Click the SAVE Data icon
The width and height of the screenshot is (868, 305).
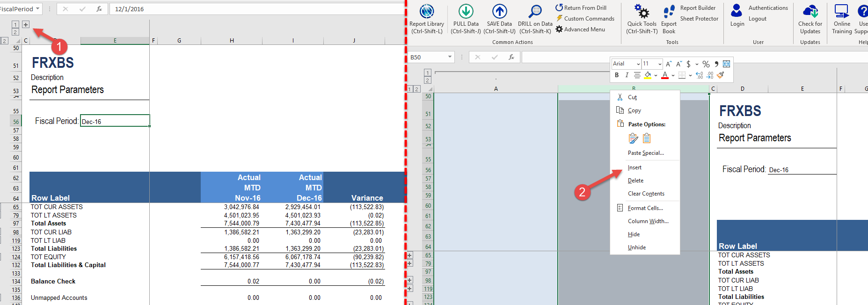coord(499,12)
